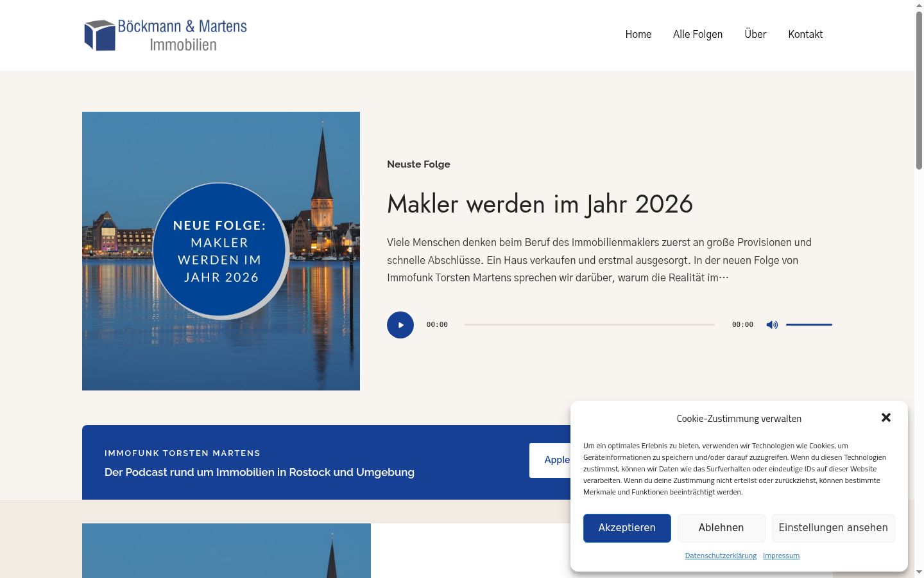Mute the audio player volume
This screenshot has width=924, height=578.
[772, 325]
